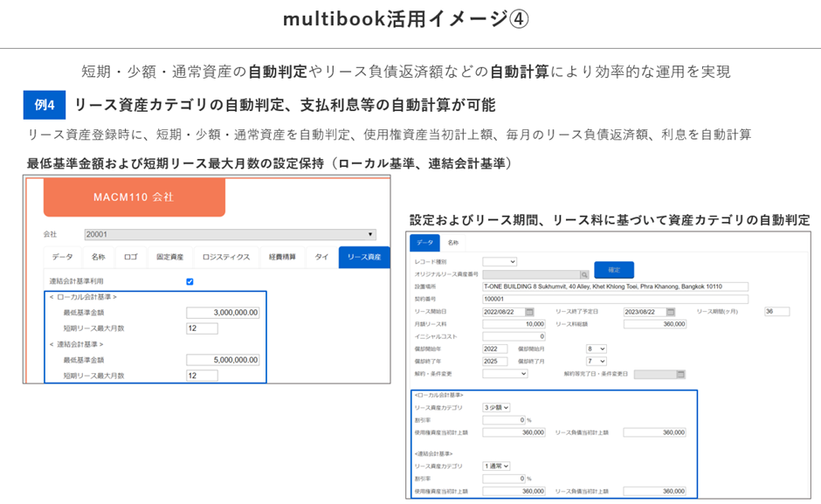The image size is (821, 504).
Task: Open the depreciation start month dropdown showing 8
Action: tap(597, 349)
